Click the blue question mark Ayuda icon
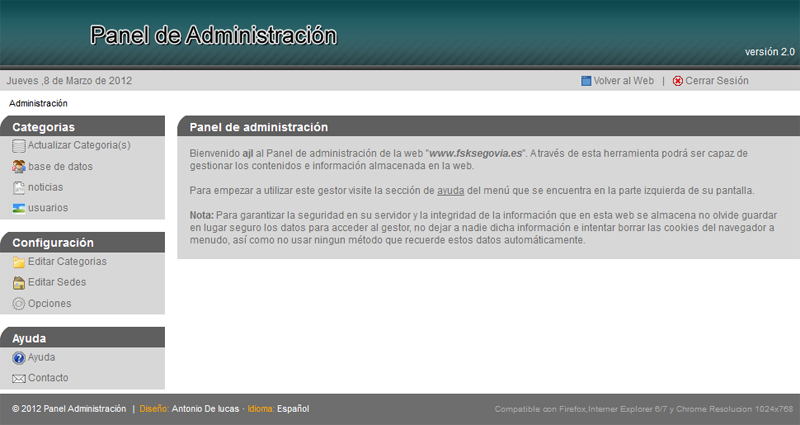 [19, 358]
